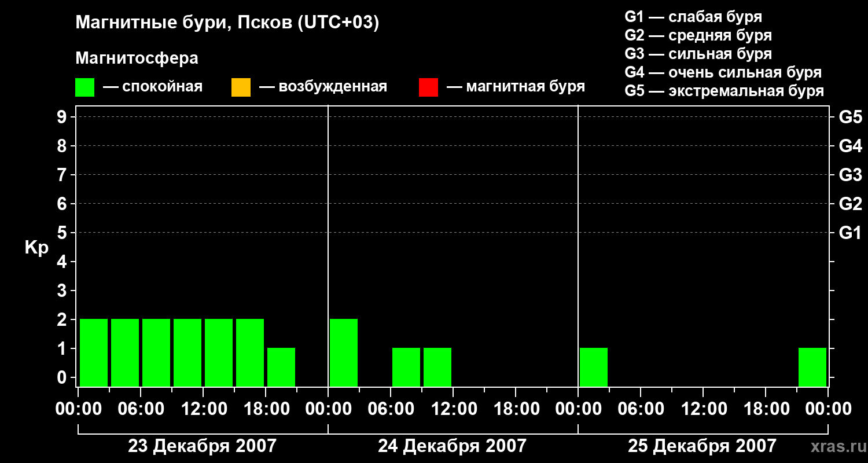
Task: Select the 'G2 — средняя буря' legend line
Action: [x=698, y=35]
